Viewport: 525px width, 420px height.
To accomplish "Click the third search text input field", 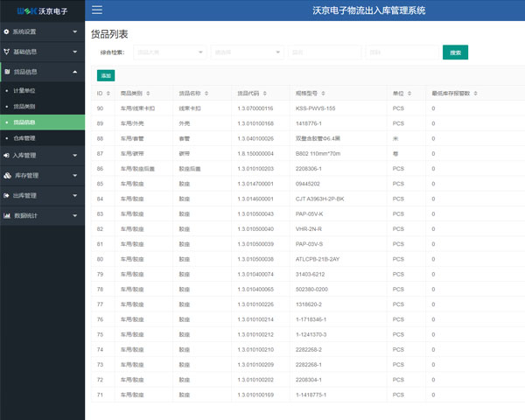I will tap(324, 52).
